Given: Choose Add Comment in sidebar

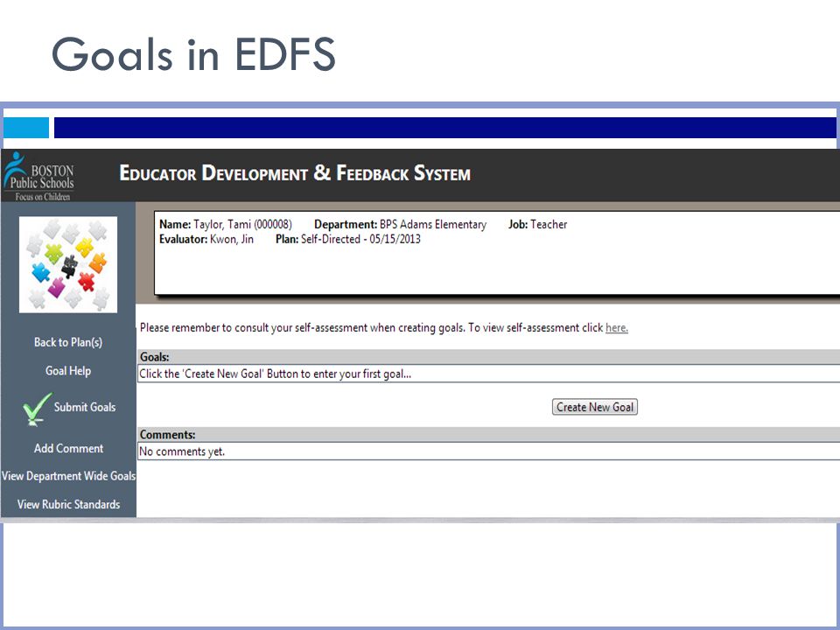Looking at the screenshot, I should pyautogui.click(x=68, y=448).
